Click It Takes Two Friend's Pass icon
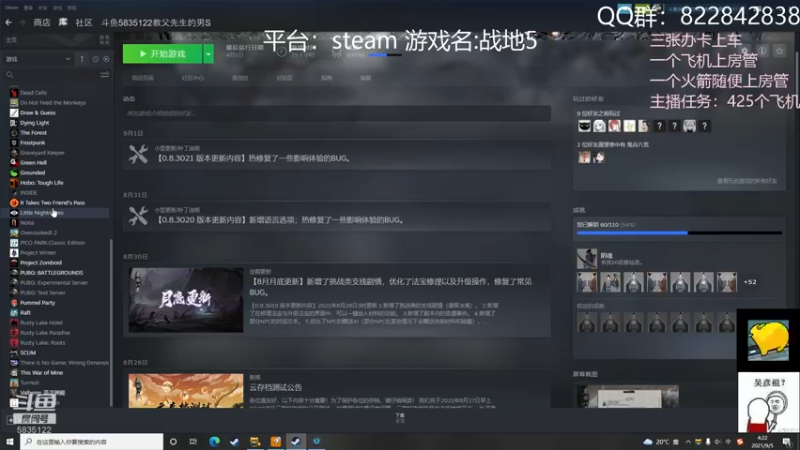Image resolution: width=800 pixels, height=450 pixels. [x=14, y=203]
